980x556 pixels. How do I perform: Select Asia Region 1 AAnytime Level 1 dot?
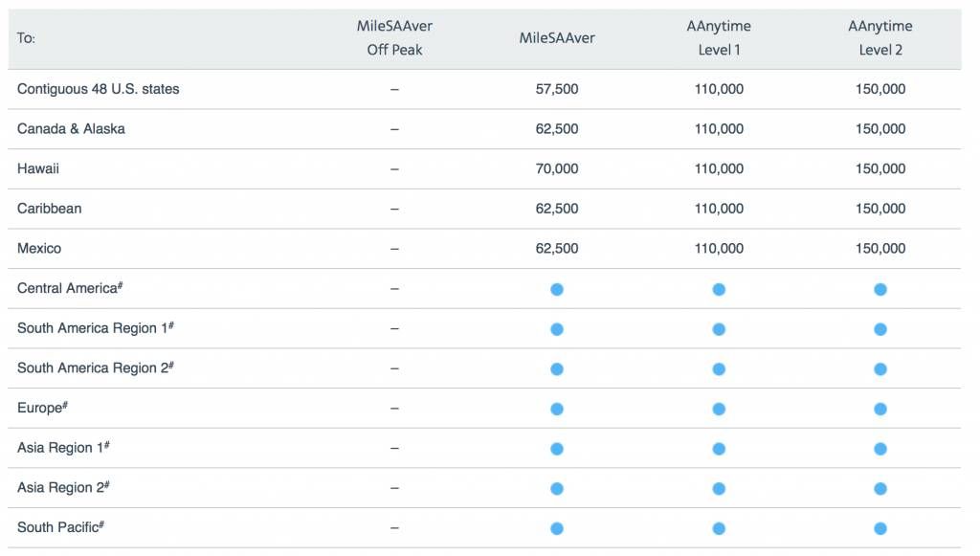(x=719, y=449)
